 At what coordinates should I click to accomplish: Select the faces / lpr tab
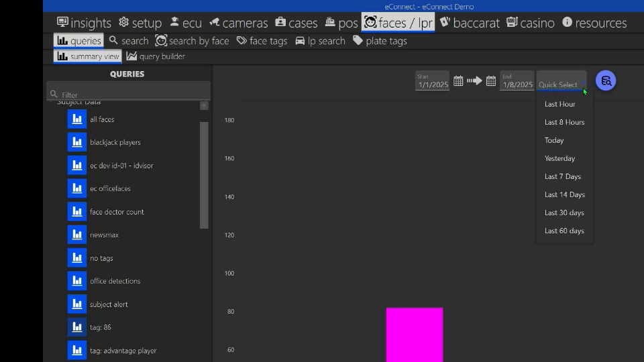(398, 23)
